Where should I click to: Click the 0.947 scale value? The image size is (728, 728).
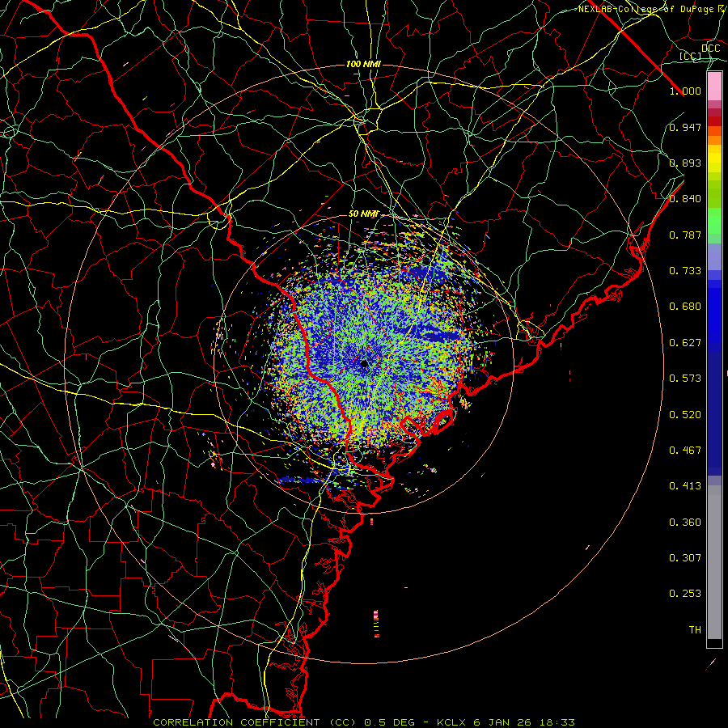point(685,127)
